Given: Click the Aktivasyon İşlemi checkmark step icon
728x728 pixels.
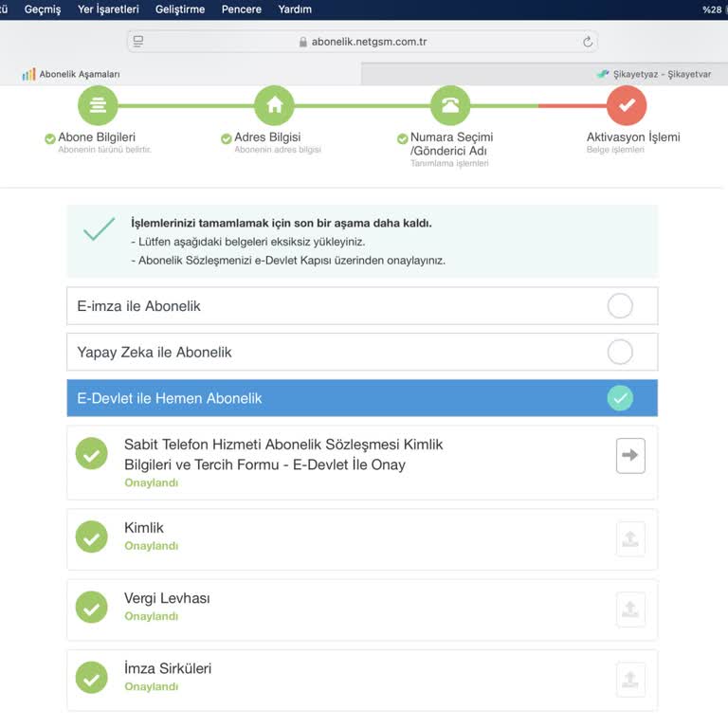Looking at the screenshot, I should [627, 105].
